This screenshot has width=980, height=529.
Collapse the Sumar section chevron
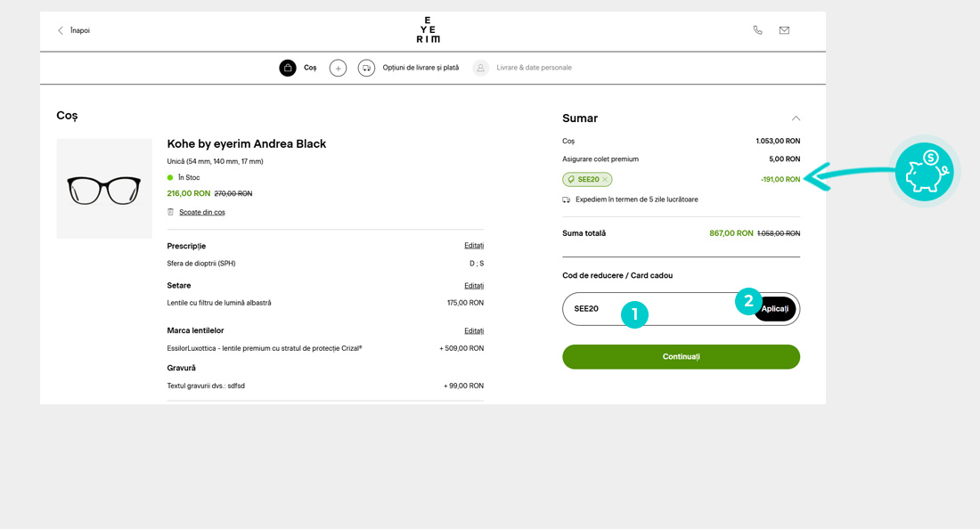click(796, 118)
